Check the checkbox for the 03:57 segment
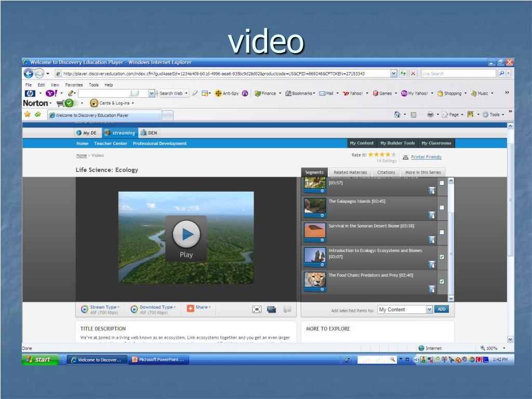The width and height of the screenshot is (532, 399). click(x=442, y=183)
